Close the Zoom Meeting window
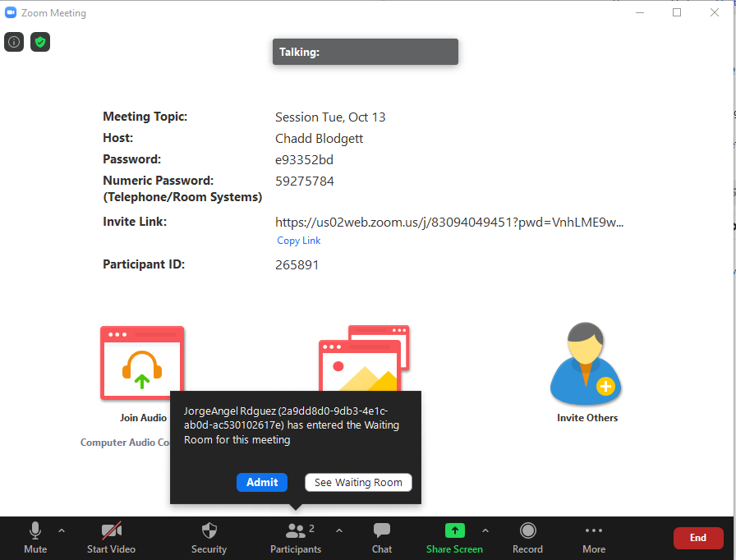736x560 pixels. pyautogui.click(x=715, y=12)
